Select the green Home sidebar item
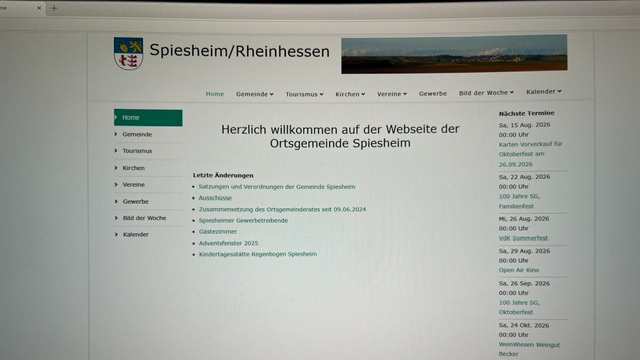The image size is (640, 360). pos(148,118)
